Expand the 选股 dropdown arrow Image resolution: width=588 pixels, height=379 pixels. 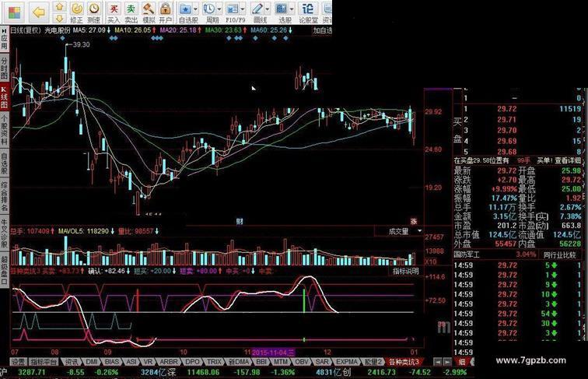292,9
